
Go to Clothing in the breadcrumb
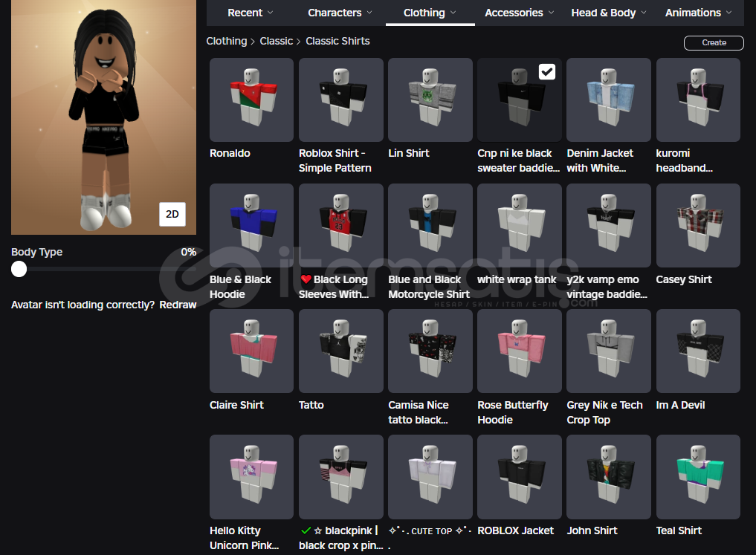point(227,42)
